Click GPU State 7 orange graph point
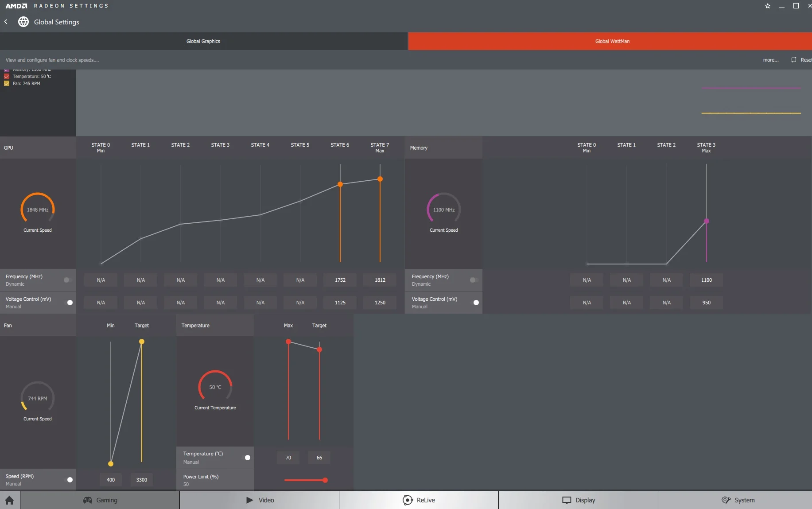 [380, 179]
